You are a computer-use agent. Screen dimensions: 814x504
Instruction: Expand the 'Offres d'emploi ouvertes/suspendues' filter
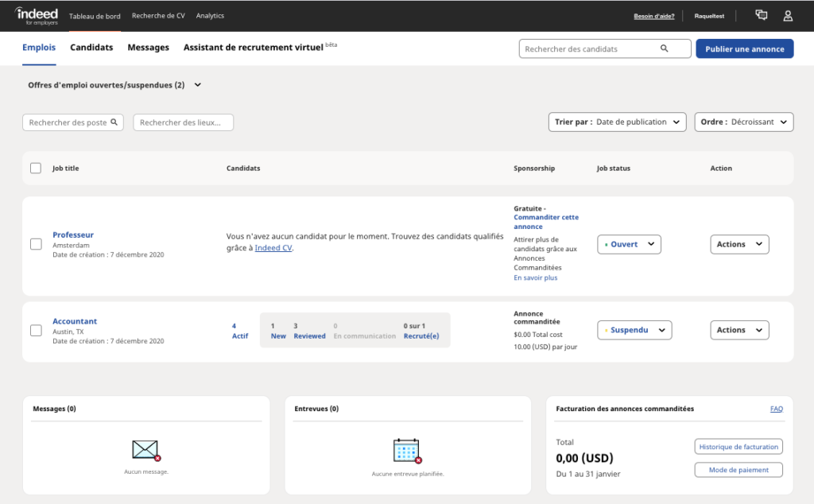click(197, 83)
